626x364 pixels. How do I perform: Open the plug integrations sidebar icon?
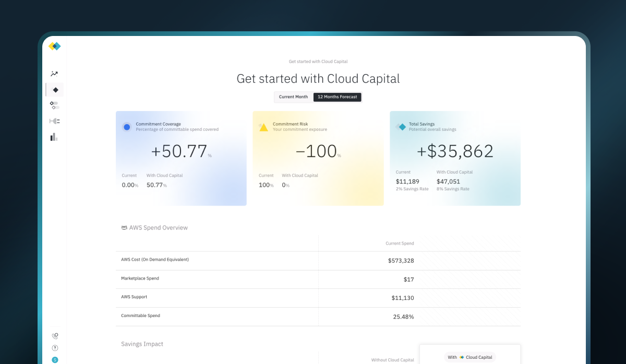[54, 121]
